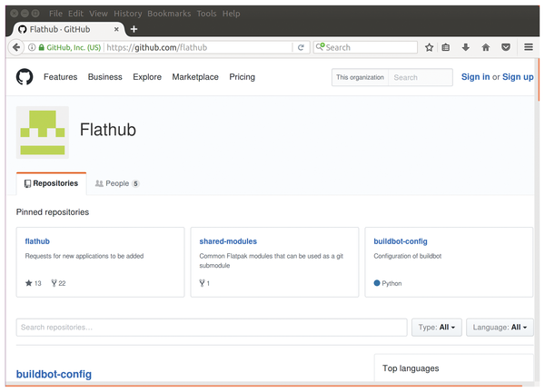
Task: Open the Type: All dropdown
Action: (437, 327)
